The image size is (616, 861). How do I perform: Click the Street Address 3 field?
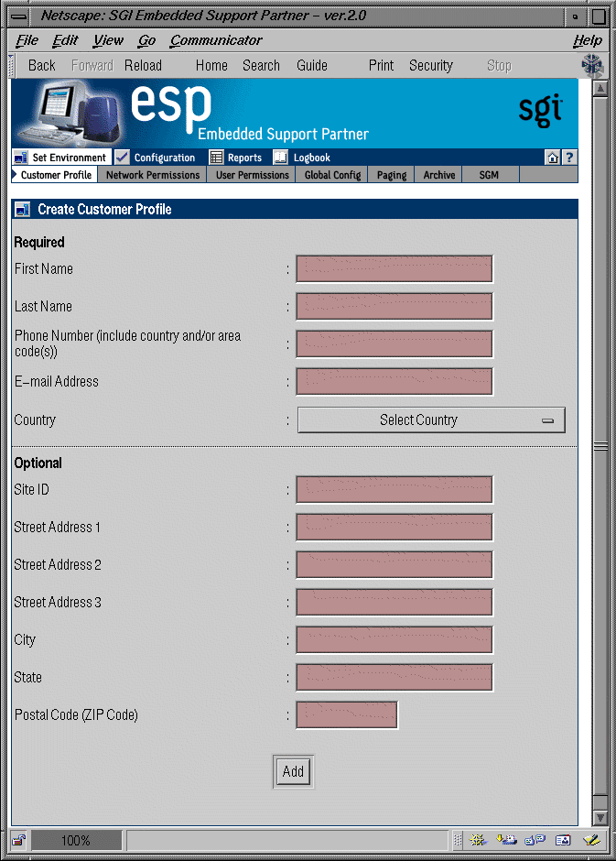tap(394, 603)
